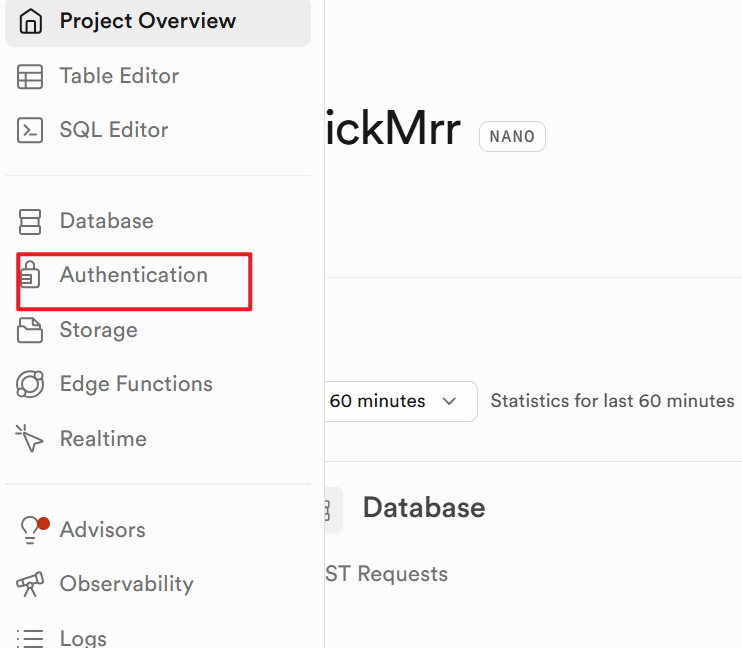Click the NANO plan badge
742x648 pixels.
click(512, 136)
